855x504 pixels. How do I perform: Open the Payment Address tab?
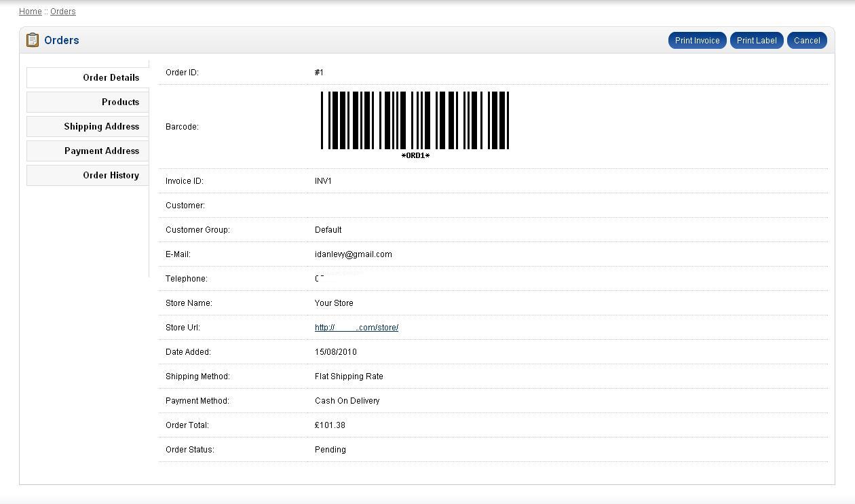pos(88,151)
